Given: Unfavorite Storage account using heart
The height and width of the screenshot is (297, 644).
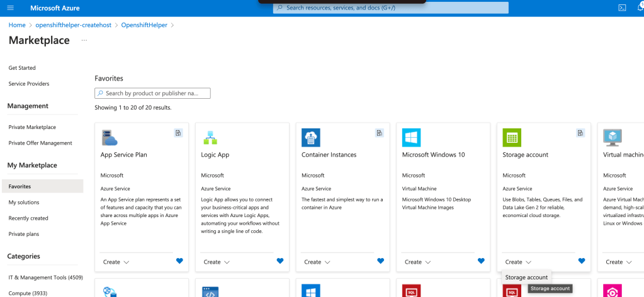Looking at the screenshot, I should 582,261.
